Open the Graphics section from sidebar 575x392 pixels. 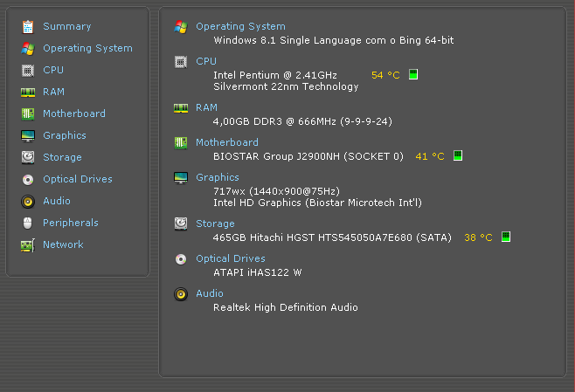[65, 135]
